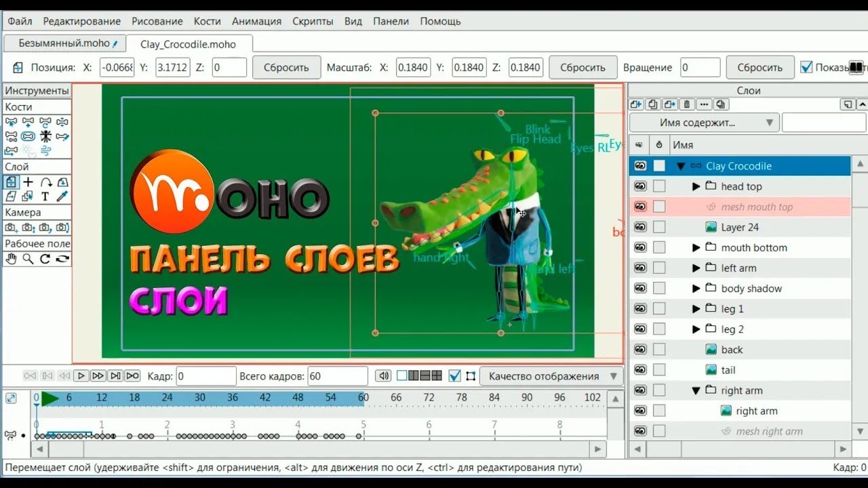This screenshot has width=868, height=488.
Task: Select the Text layer tool (T)
Action: tap(45, 197)
